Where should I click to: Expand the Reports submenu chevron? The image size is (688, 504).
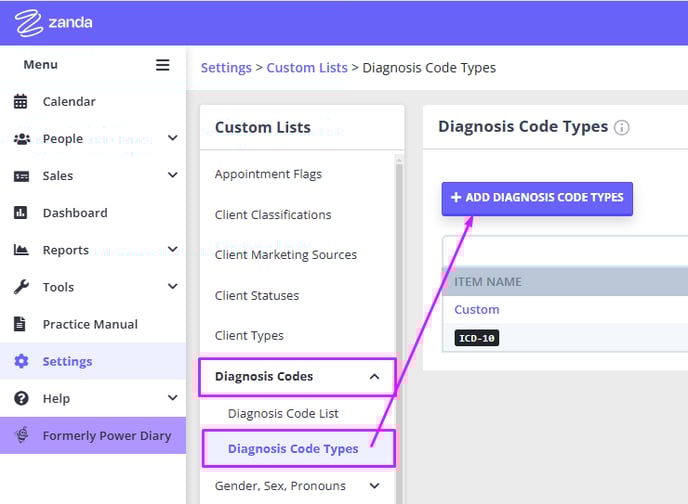173,249
